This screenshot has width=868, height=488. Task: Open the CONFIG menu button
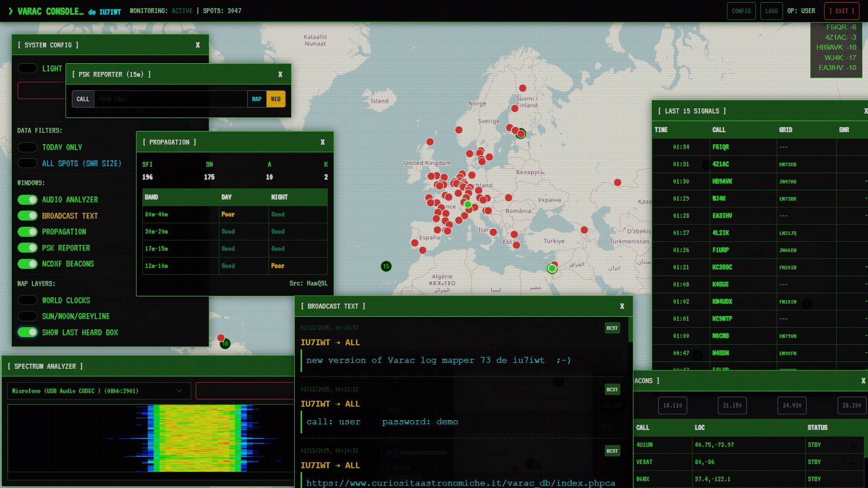coord(741,11)
